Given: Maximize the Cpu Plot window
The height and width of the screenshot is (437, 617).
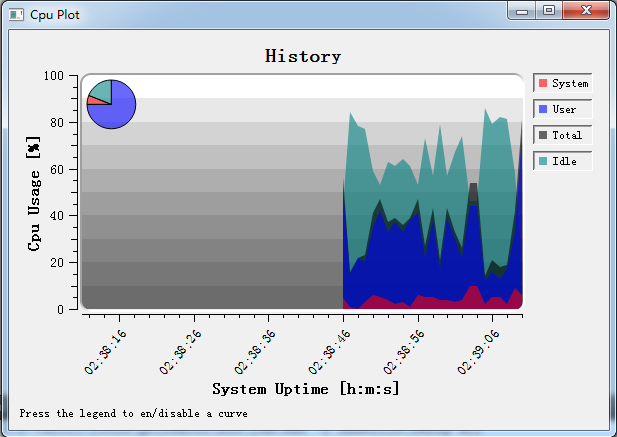Looking at the screenshot, I should [x=549, y=11].
